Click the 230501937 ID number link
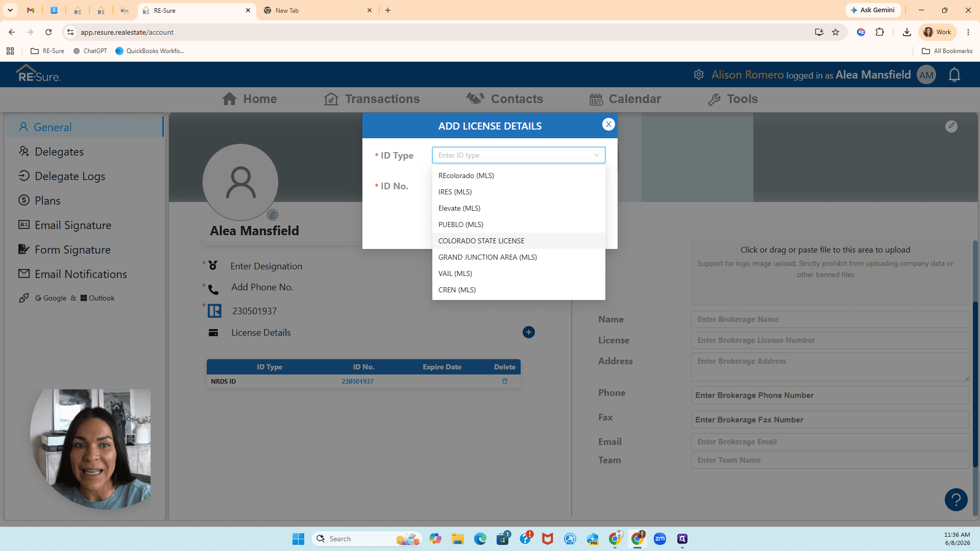980x551 pixels. (x=357, y=381)
